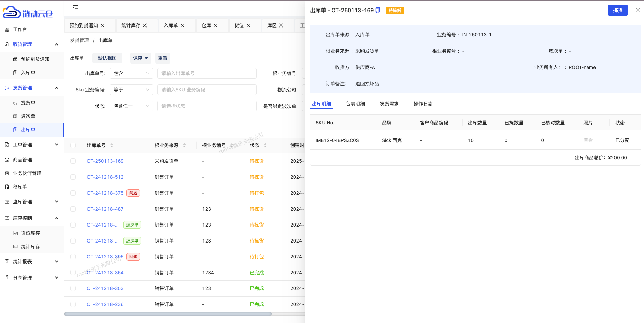This screenshot has height=323, width=644.
Task: Copy the outbound order number OT-250113-169
Action: coord(378,11)
